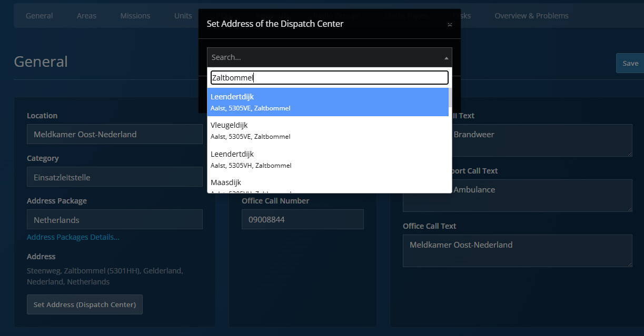
Task: Focus the Location field Meldkamer Oost-Nederland
Action: (114, 134)
